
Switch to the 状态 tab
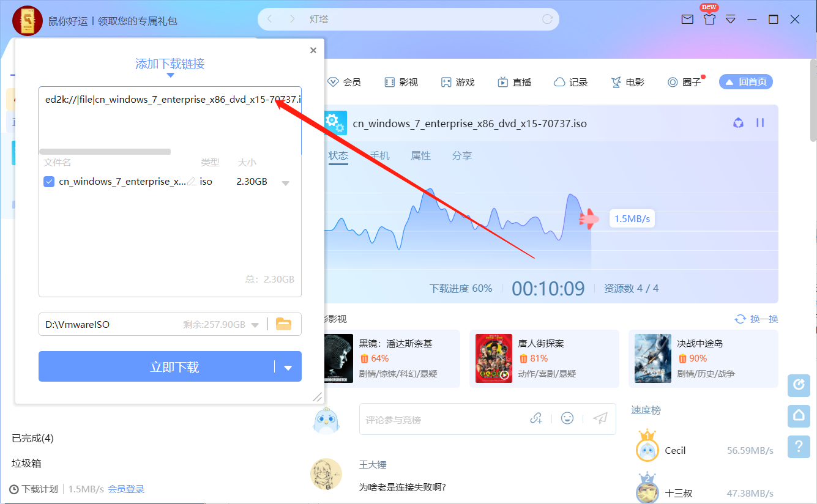(338, 156)
